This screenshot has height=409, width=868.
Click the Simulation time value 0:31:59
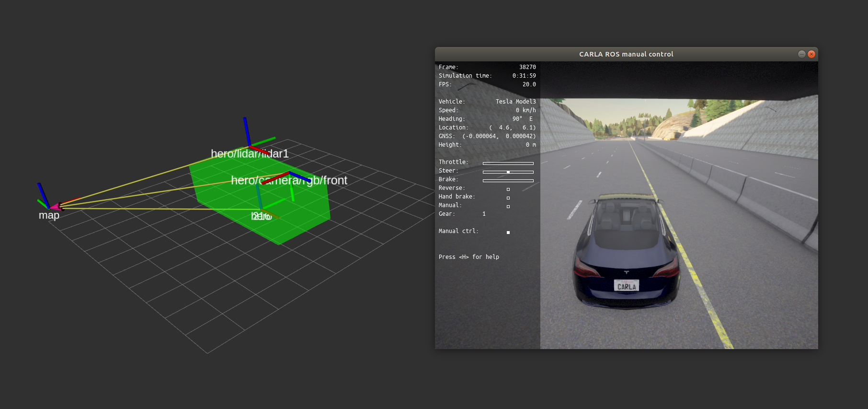click(x=524, y=76)
